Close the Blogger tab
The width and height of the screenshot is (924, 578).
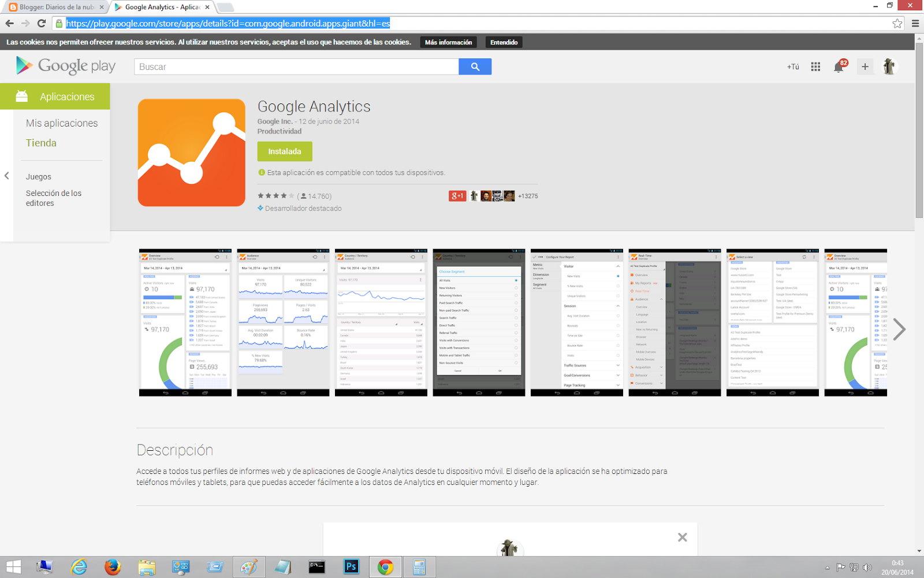point(102,7)
